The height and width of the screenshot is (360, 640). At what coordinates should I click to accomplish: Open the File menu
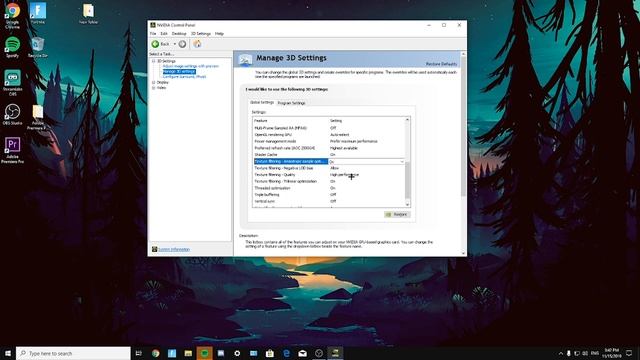coord(153,33)
